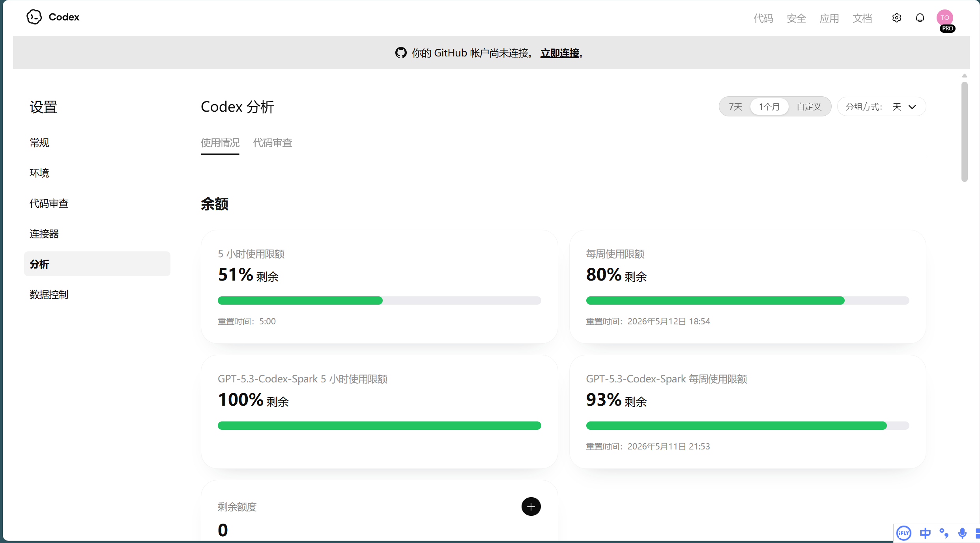Switch to the 使用情况 tab
Viewport: 980px width, 543px height.
[220, 142]
